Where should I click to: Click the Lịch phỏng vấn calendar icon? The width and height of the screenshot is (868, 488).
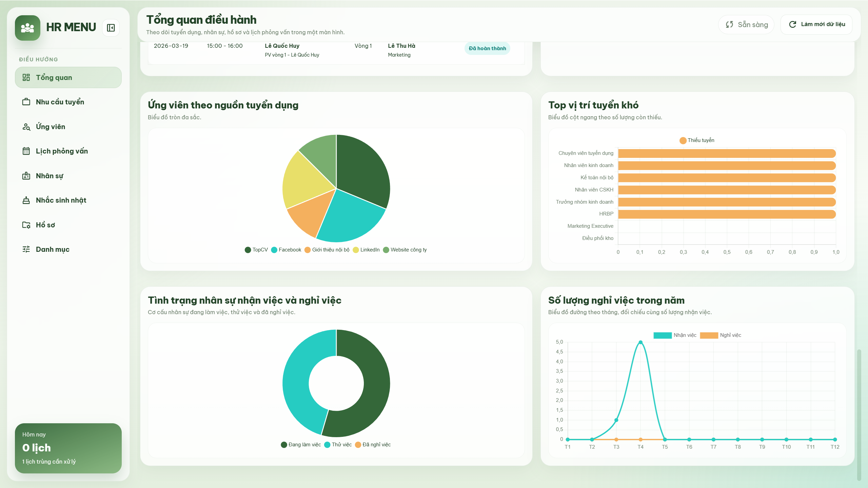coord(26,151)
